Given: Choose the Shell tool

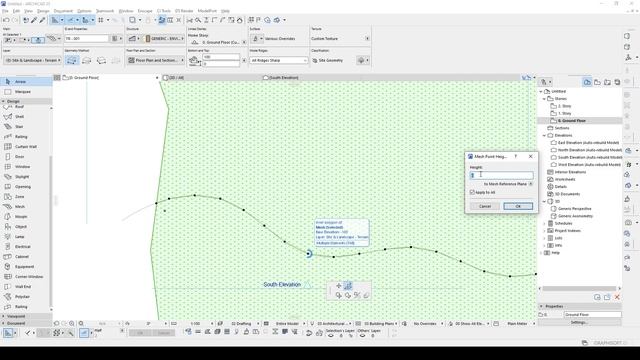Looking at the screenshot, I should click(26, 117).
